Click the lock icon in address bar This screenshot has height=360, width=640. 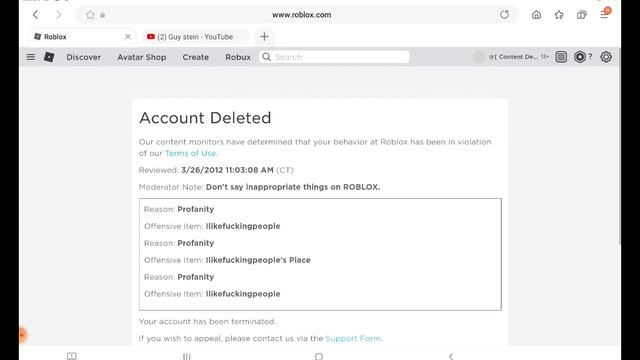(102, 15)
